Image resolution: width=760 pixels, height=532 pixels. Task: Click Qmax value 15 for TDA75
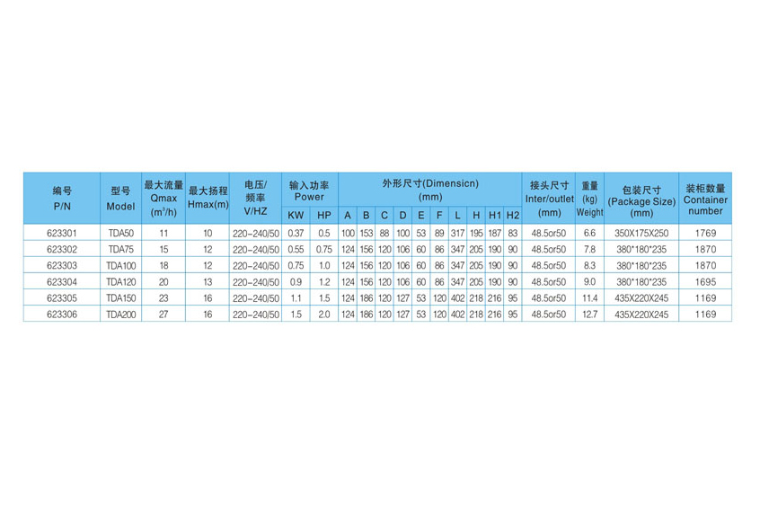pos(163,249)
